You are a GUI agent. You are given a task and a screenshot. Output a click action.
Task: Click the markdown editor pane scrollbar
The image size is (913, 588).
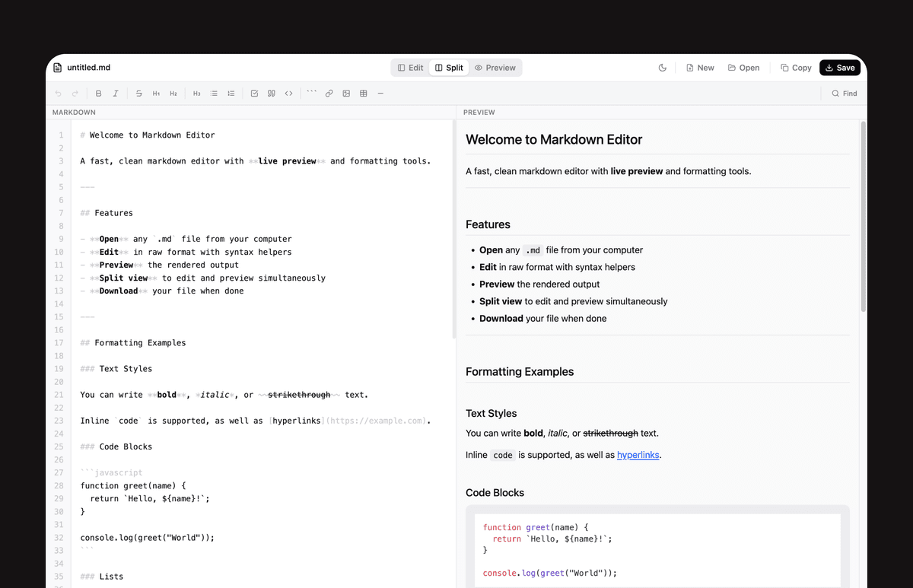454,228
